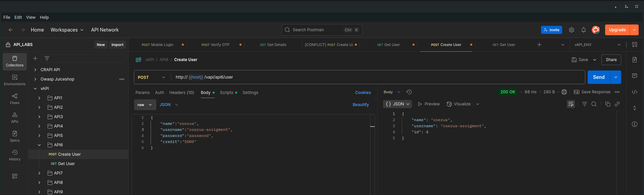Toggle the wrap lines icon in response
This screenshot has height=195, width=644.
coord(571,104)
